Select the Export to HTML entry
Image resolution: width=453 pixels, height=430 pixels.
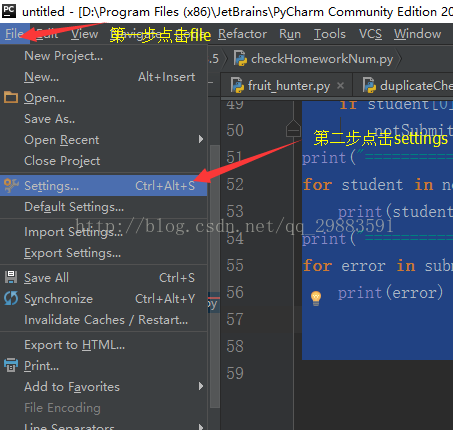pyautogui.click(x=75, y=345)
